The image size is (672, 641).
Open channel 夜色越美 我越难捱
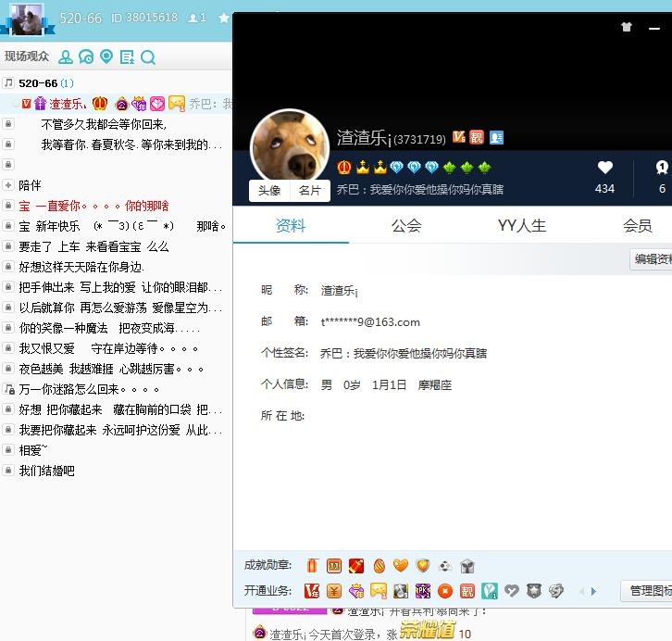[x=111, y=369]
